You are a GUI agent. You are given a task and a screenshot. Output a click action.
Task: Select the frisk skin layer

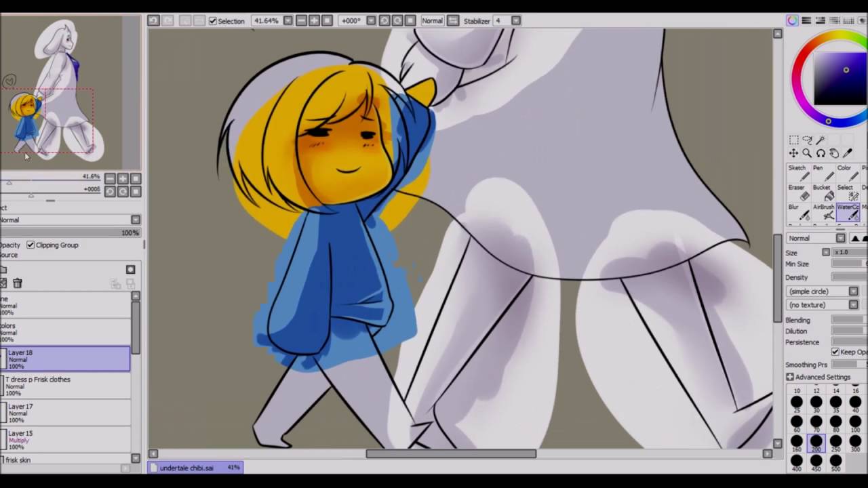[65, 460]
